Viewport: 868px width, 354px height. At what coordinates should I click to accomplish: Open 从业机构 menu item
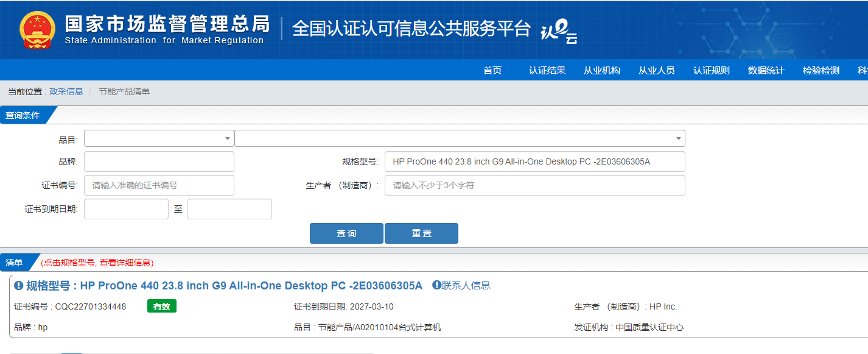click(602, 71)
